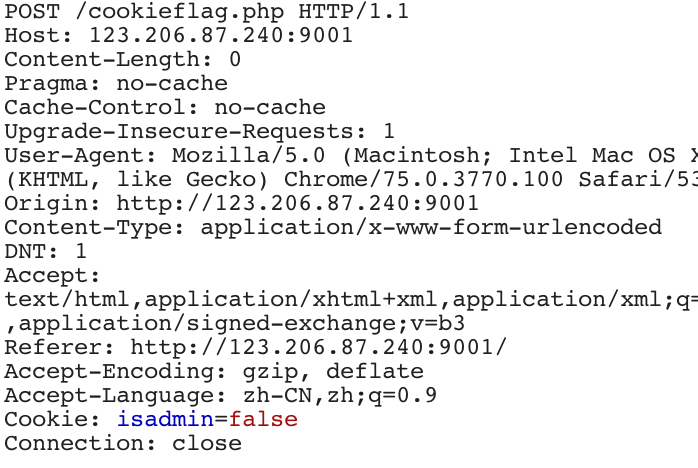This screenshot has height=468, width=698.
Task: Click the text/html,application/xhtml+xml accept value
Action: tap(221, 300)
